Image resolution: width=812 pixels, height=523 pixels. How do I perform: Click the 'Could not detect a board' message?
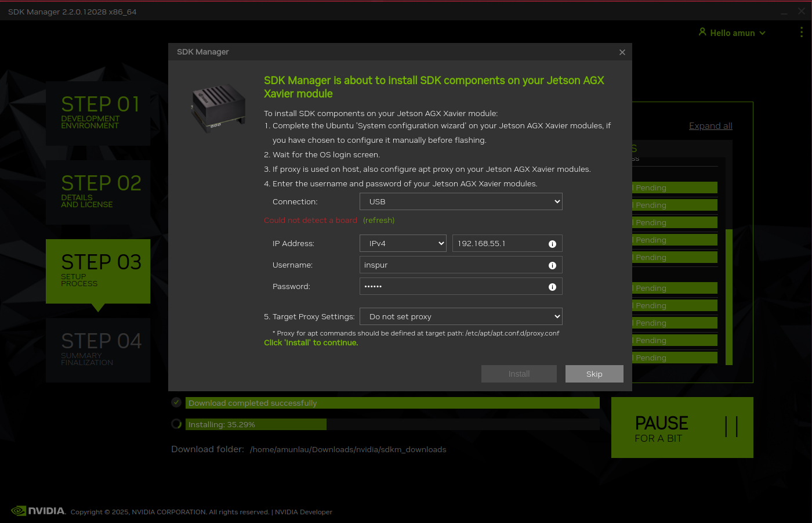310,220
